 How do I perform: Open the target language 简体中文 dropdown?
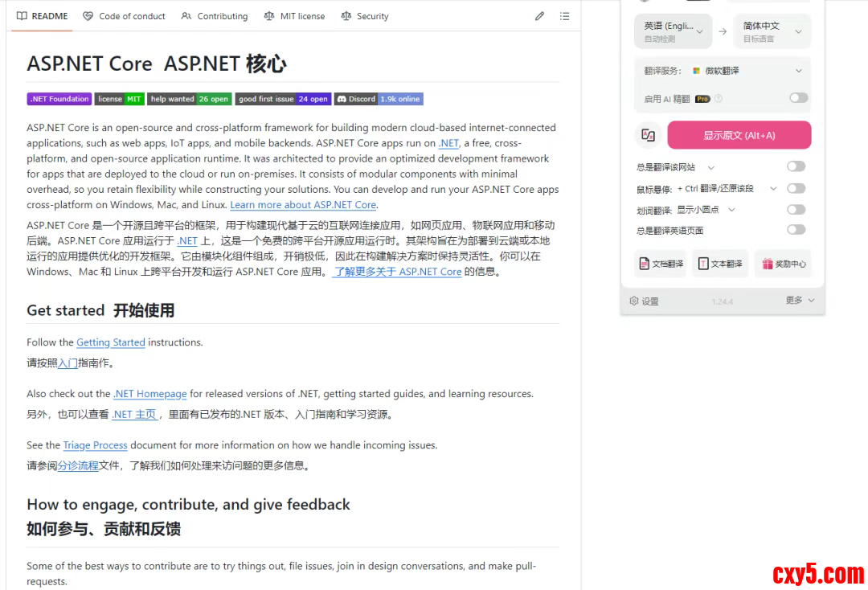pos(772,31)
